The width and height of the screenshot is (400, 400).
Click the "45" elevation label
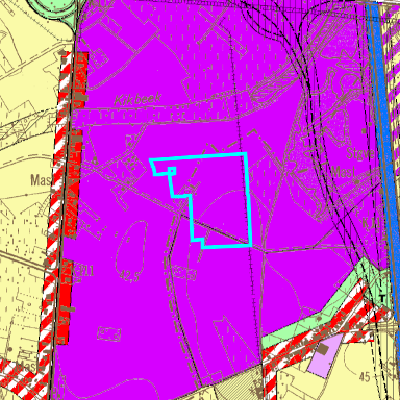365,377
